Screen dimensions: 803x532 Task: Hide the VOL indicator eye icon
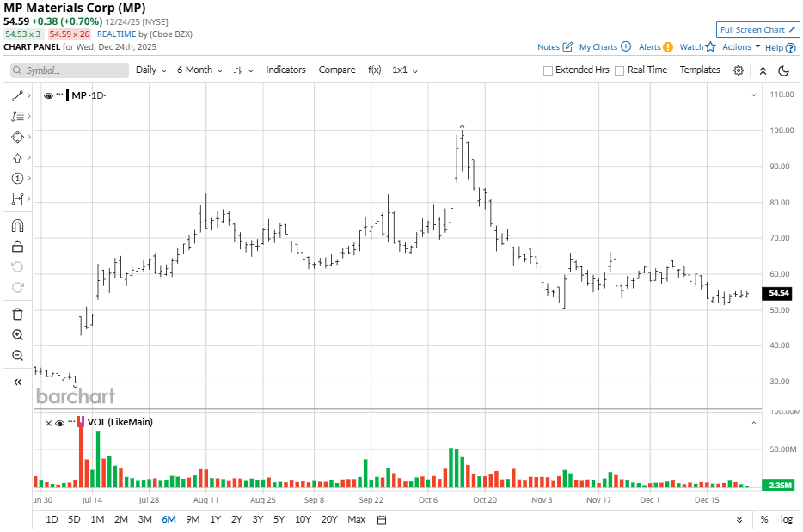click(x=59, y=423)
